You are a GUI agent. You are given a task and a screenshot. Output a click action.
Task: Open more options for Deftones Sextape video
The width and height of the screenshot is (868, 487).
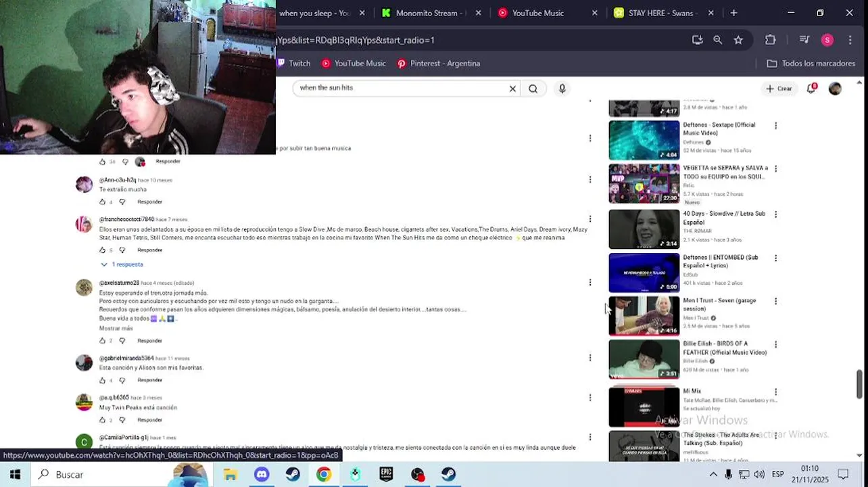click(775, 126)
